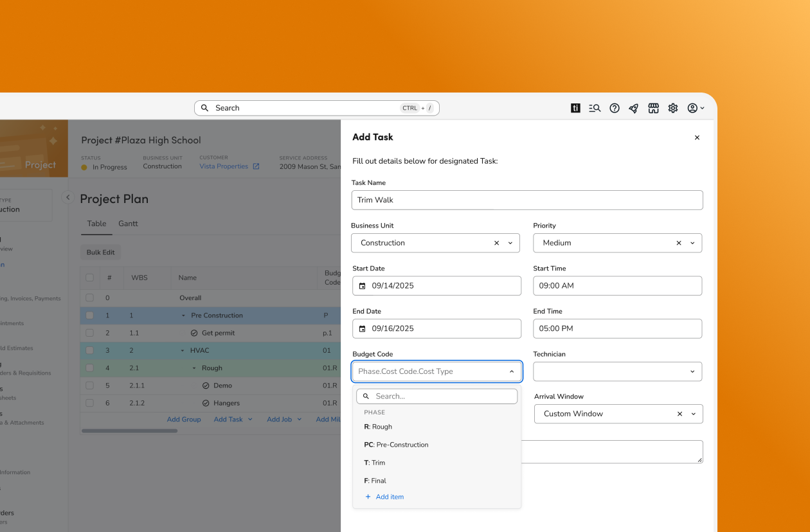Click the Add Group link
This screenshot has width=810, height=532.
[184, 420]
